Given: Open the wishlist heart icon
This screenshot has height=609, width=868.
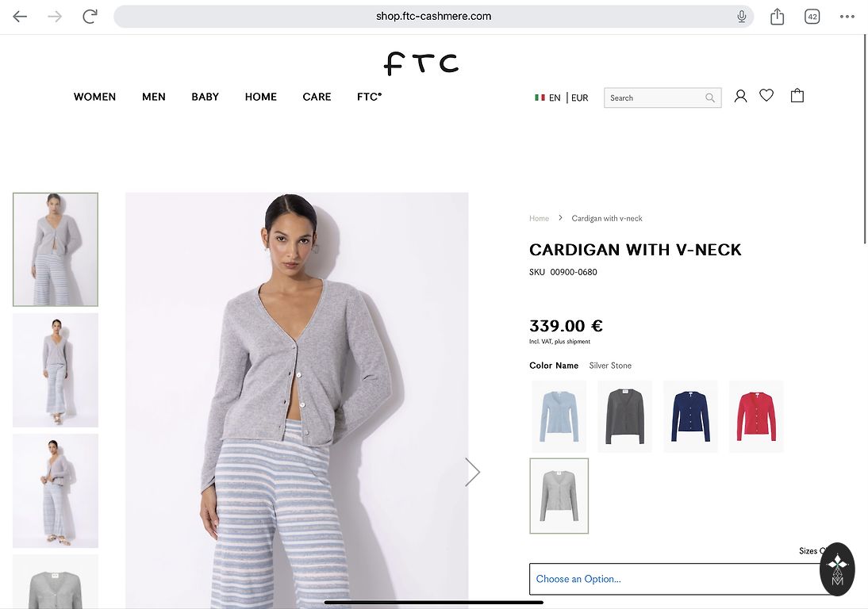Looking at the screenshot, I should click(x=766, y=95).
